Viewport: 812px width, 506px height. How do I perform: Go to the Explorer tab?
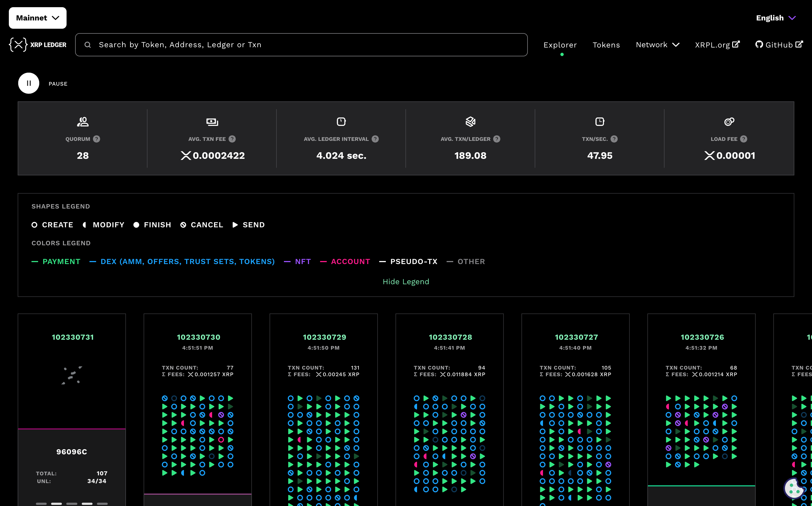(560, 45)
